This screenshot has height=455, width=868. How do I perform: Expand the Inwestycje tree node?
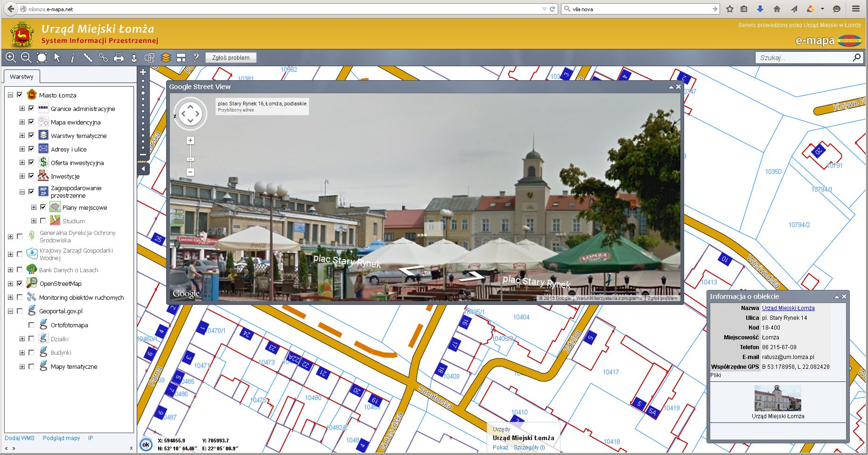click(x=22, y=176)
